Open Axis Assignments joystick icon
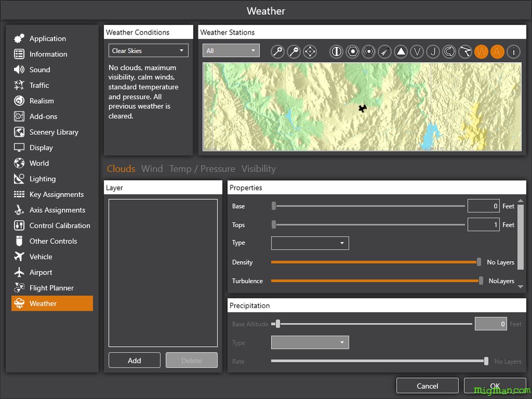This screenshot has height=399, width=532. click(x=19, y=210)
